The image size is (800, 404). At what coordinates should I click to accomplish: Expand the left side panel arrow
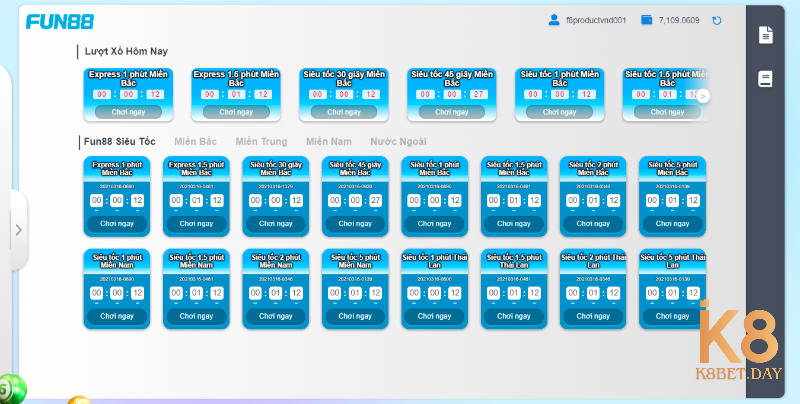[x=18, y=229]
